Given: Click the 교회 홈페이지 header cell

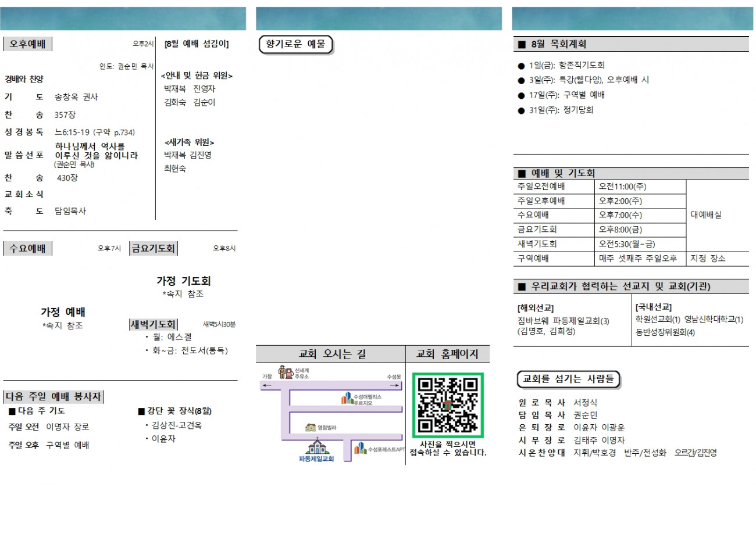Looking at the screenshot, I should 448,354.
